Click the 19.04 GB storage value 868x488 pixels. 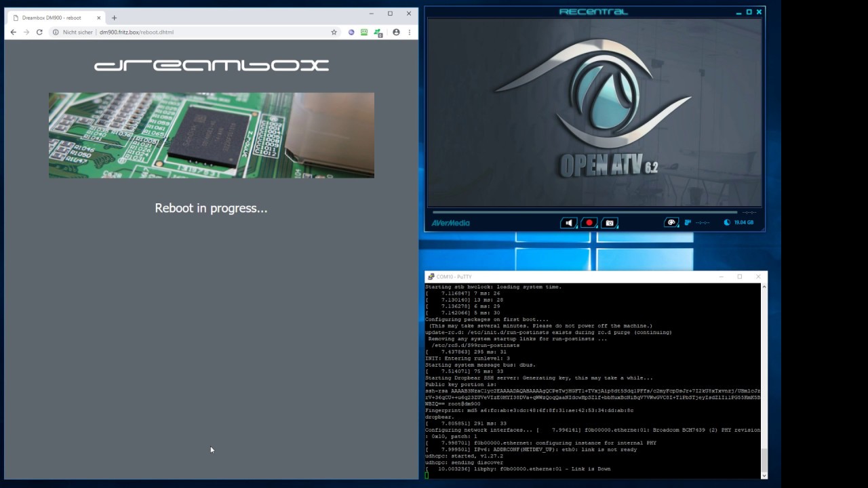coord(744,222)
